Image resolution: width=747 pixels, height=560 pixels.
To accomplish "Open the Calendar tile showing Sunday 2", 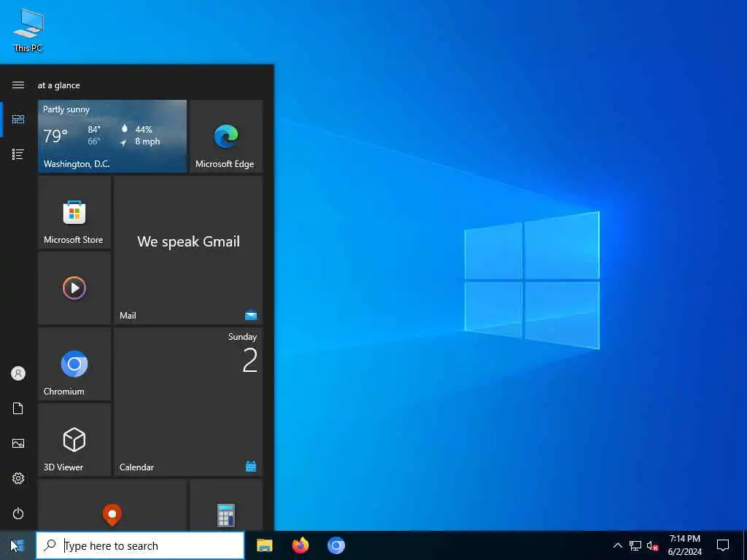I will point(188,402).
